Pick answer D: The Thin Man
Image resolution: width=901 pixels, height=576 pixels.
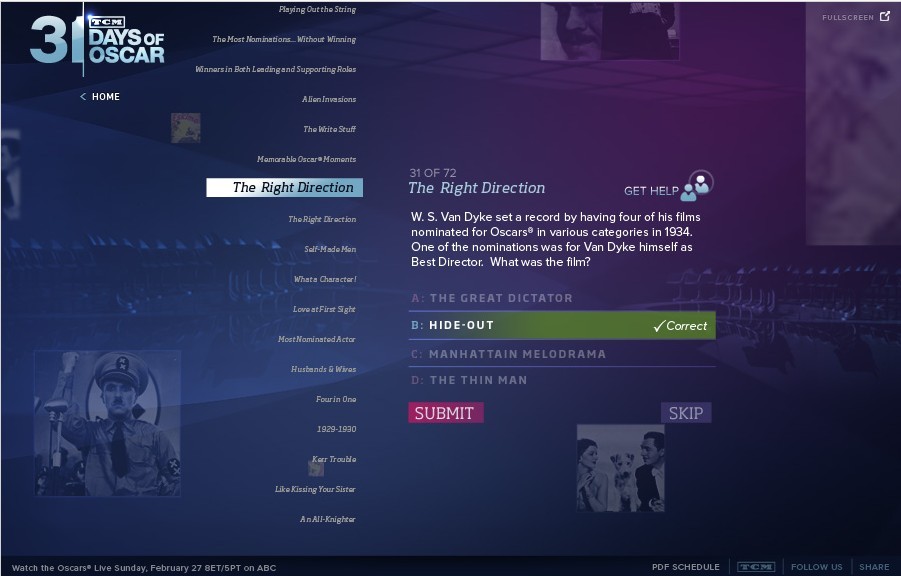point(562,380)
